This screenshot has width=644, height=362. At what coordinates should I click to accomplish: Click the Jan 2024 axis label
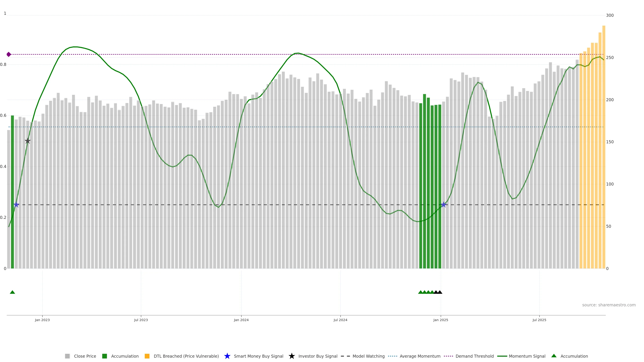(241, 320)
